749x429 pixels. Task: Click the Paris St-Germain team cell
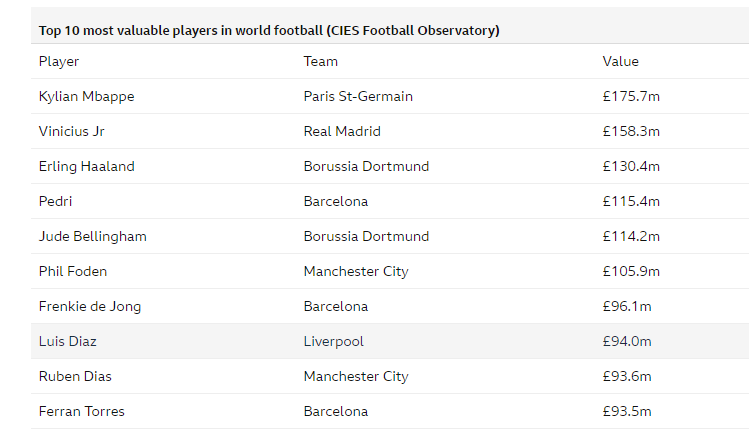coord(358,96)
